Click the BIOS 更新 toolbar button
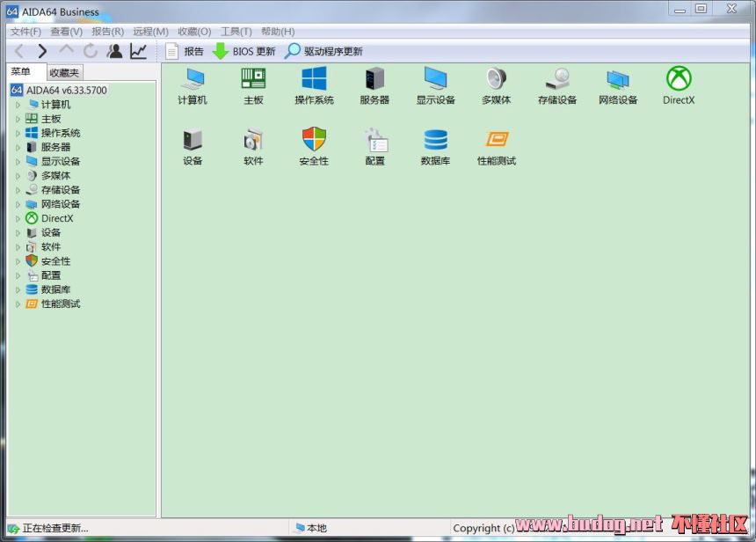The height and width of the screenshot is (542, 756). (x=244, y=51)
